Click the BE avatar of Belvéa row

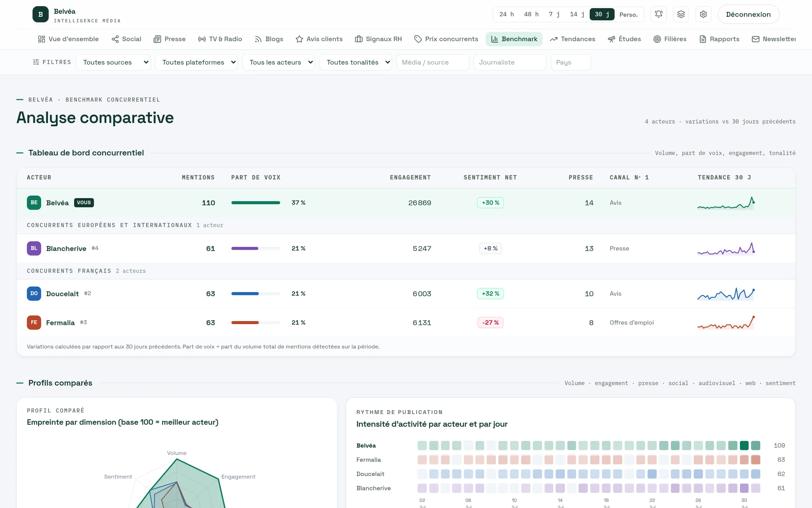tap(34, 203)
